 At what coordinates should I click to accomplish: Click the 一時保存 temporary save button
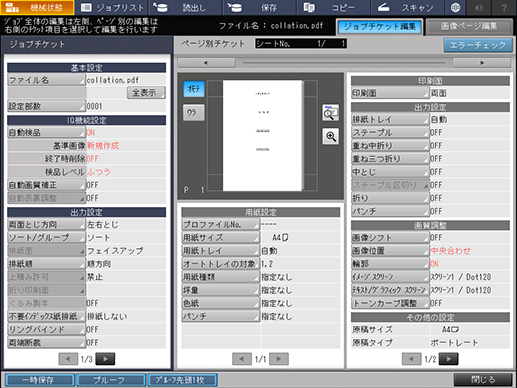click(x=39, y=380)
